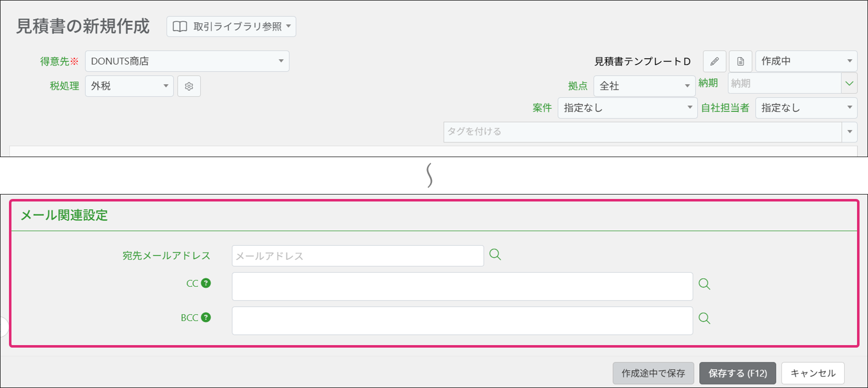868x388 pixels.
Task: Open the 案件 指定なし dropdown
Action: coord(627,108)
